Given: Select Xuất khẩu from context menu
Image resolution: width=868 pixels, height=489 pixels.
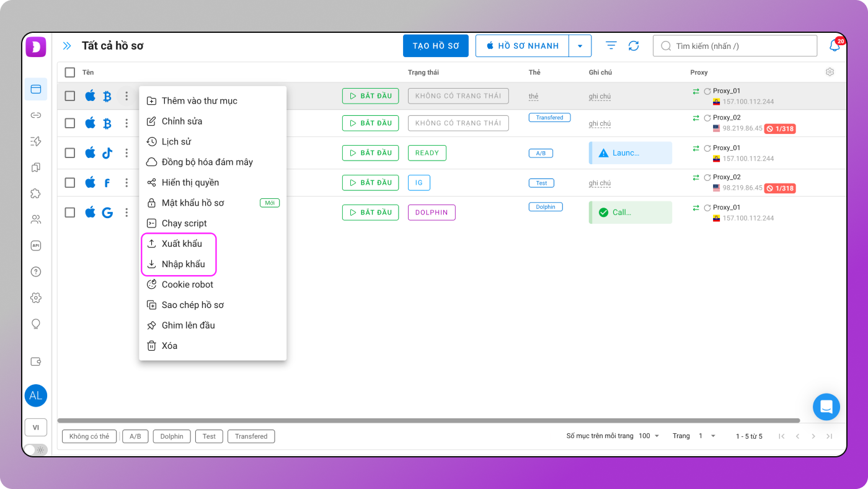Looking at the screenshot, I should (x=182, y=244).
